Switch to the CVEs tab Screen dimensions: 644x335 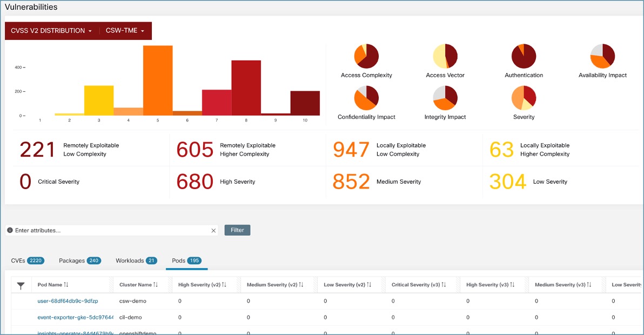28,260
